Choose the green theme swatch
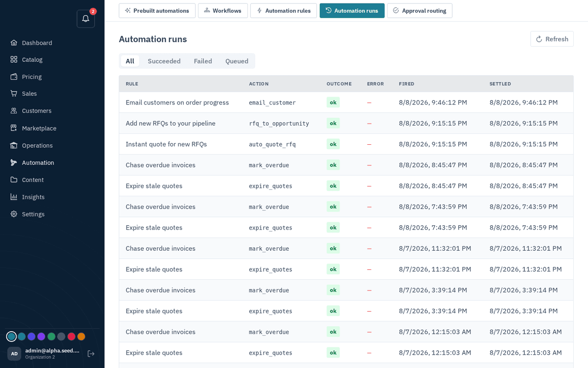Viewport: 588px width, 368px height. pos(51,337)
